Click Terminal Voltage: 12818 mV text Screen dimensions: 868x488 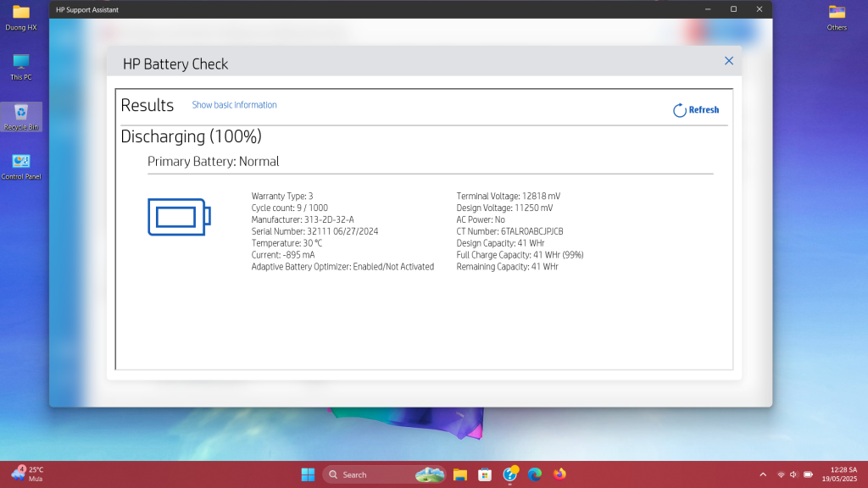(509, 197)
